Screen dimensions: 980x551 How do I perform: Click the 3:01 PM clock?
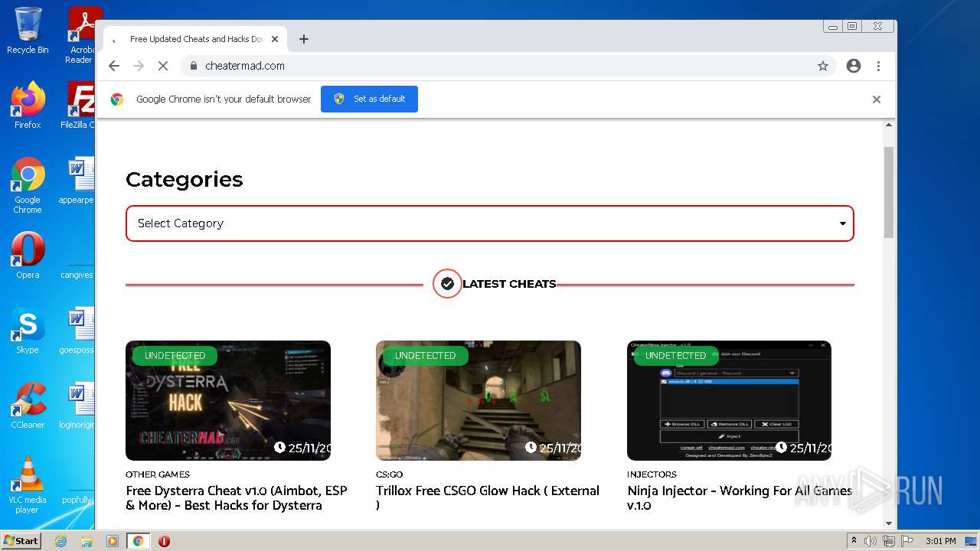(x=940, y=541)
